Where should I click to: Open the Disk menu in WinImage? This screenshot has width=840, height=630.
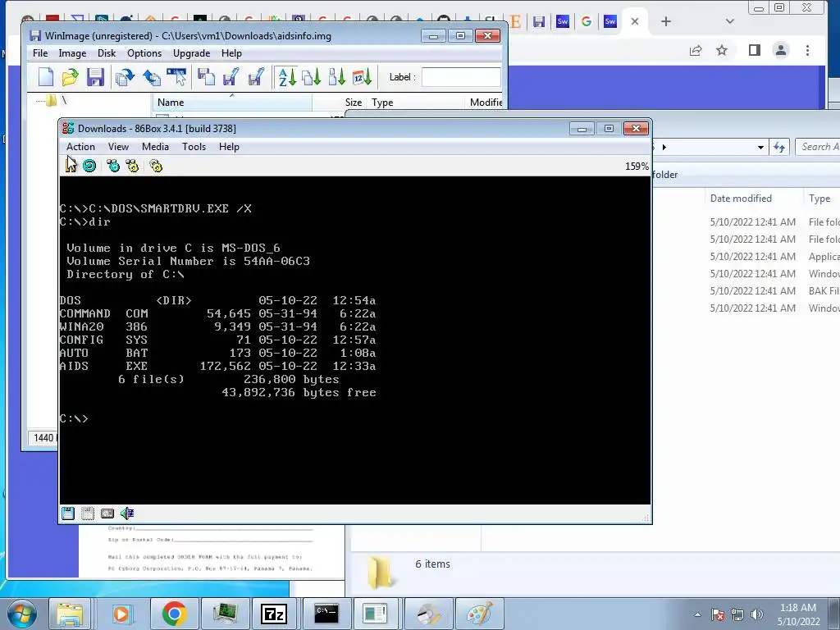[x=107, y=53]
